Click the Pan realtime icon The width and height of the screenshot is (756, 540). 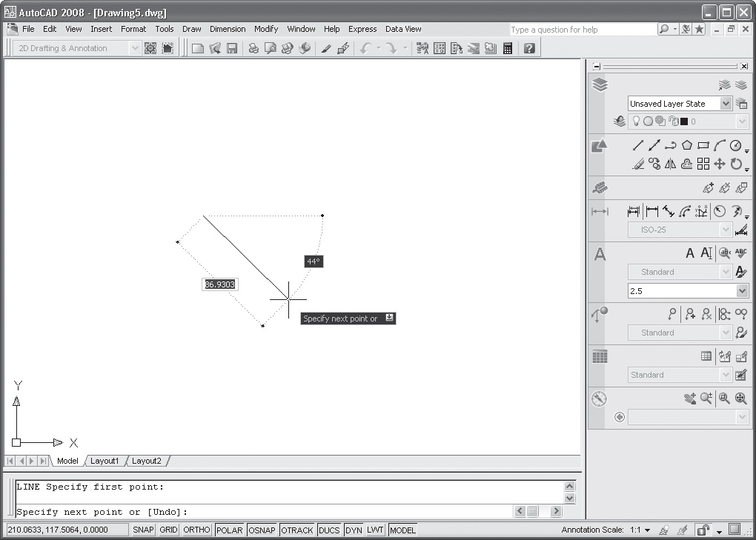[690, 399]
